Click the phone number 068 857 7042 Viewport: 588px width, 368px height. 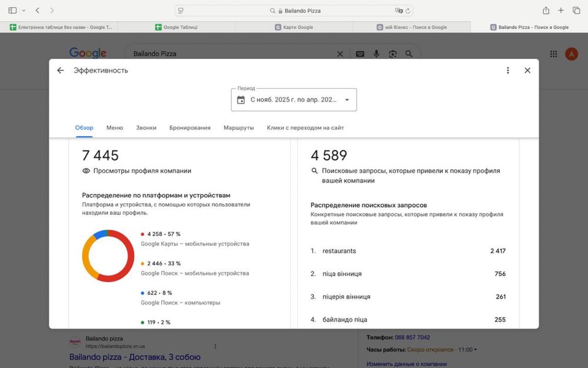pyautogui.click(x=412, y=337)
